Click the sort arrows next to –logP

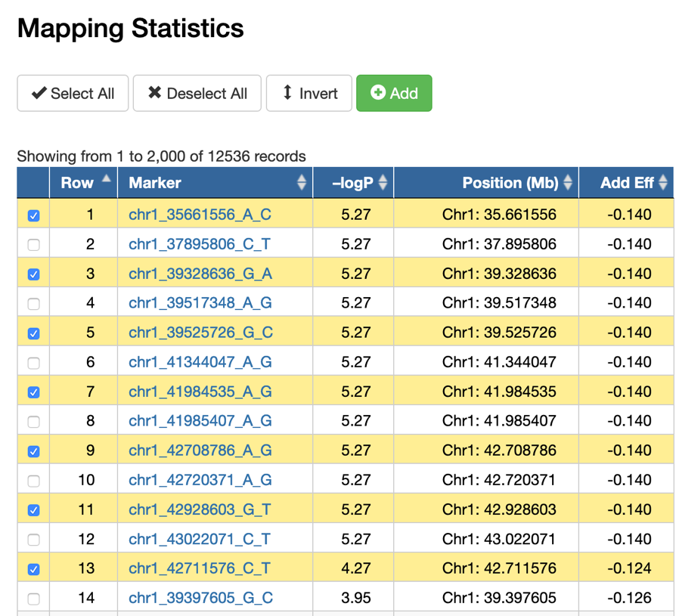point(383,183)
